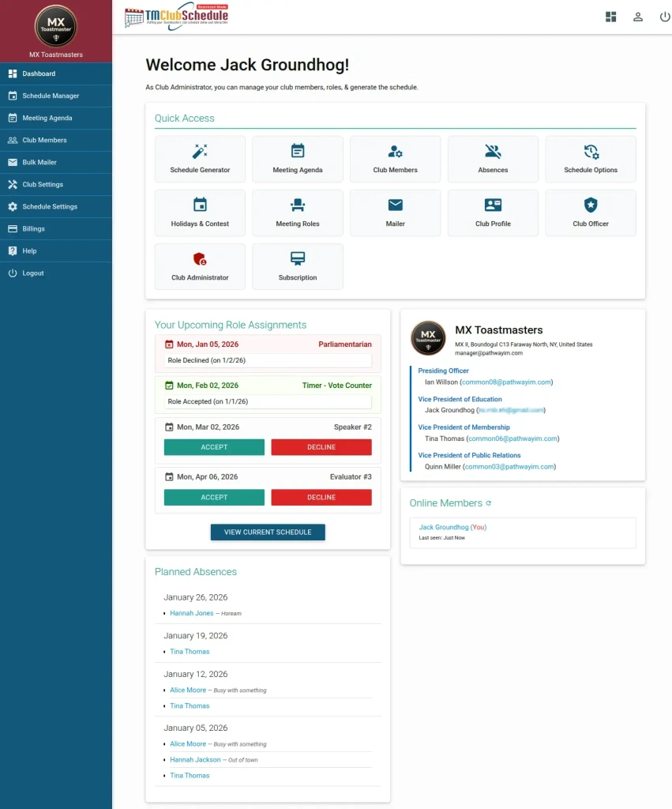Click the MX Toastmasters club card avatar

pyautogui.click(x=428, y=338)
